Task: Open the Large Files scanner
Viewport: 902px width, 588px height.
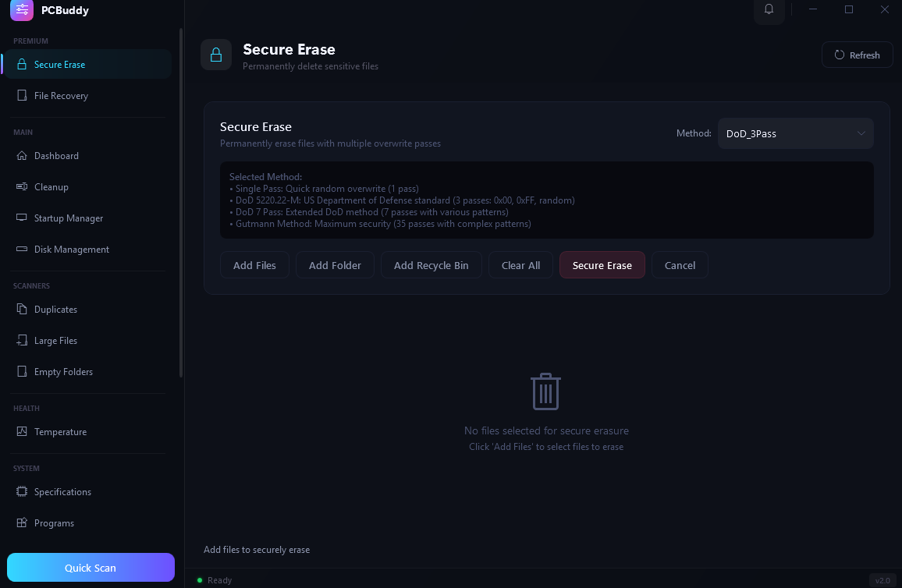Action: tap(56, 341)
